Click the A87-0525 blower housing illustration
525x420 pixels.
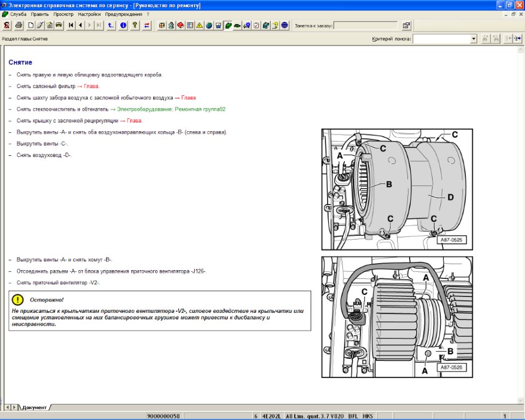(397, 189)
